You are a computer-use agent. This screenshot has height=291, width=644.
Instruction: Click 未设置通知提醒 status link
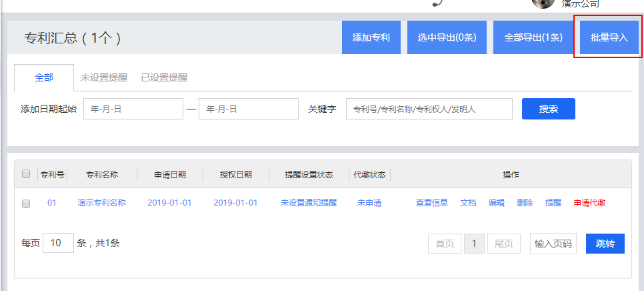tap(309, 203)
